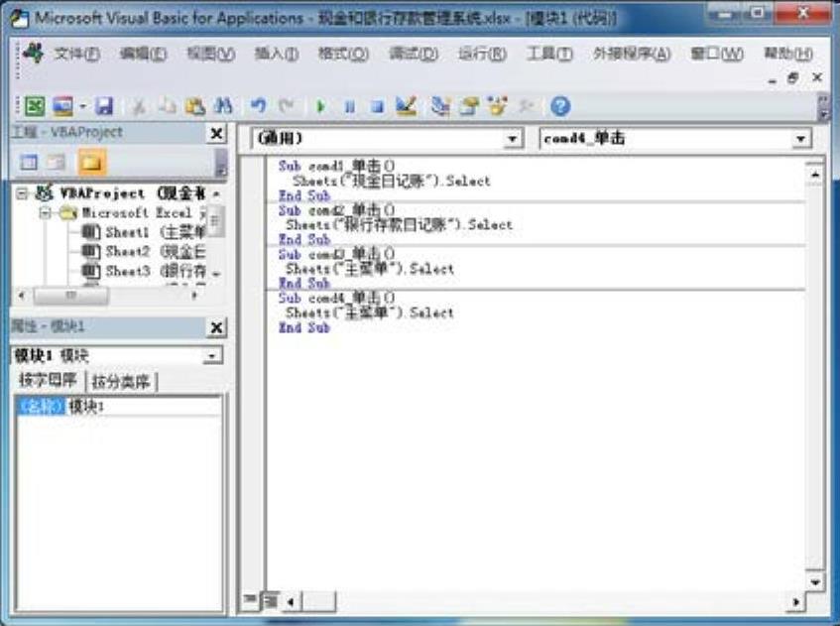Screen dimensions: 840x626
Task: Open the (通用) object dropdown
Action: (512, 139)
